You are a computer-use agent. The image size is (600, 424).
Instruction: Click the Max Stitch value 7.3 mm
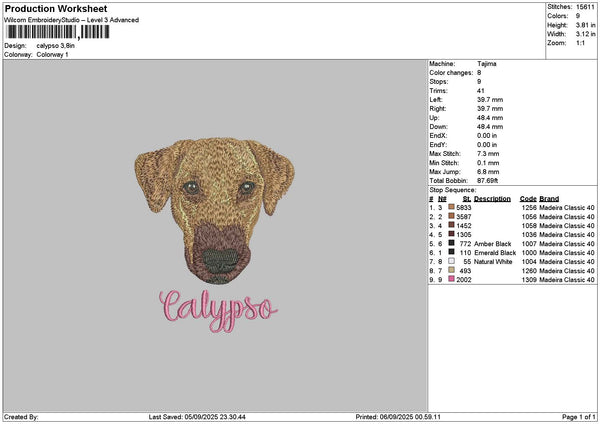point(488,154)
